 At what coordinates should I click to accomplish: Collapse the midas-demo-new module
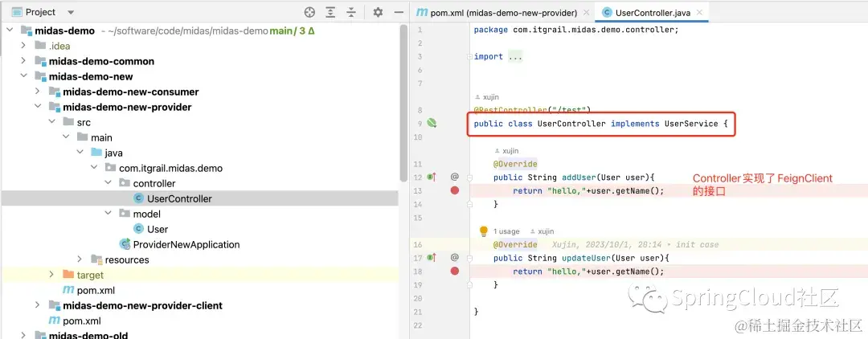[23, 76]
